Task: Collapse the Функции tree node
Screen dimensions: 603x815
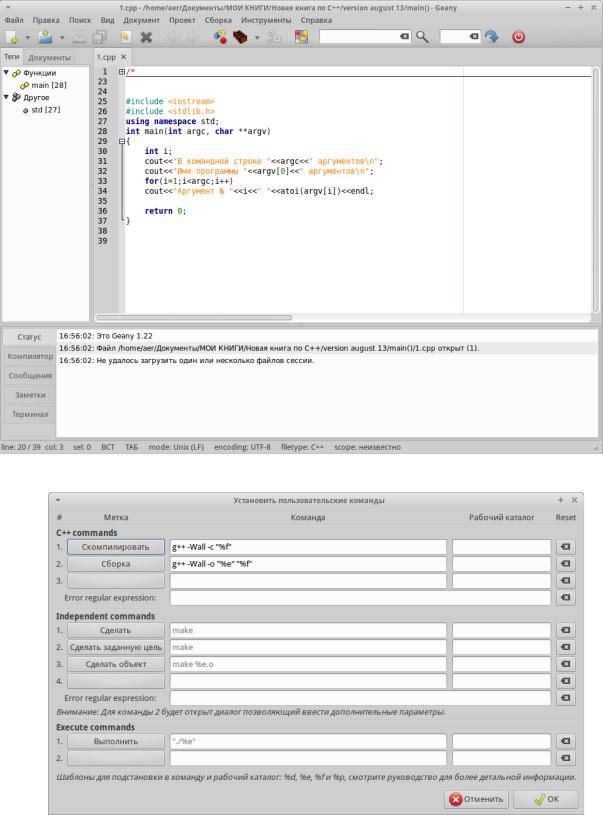Action: point(6,72)
